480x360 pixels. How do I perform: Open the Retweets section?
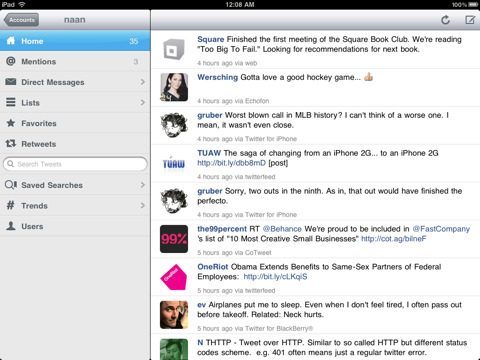coord(75,144)
